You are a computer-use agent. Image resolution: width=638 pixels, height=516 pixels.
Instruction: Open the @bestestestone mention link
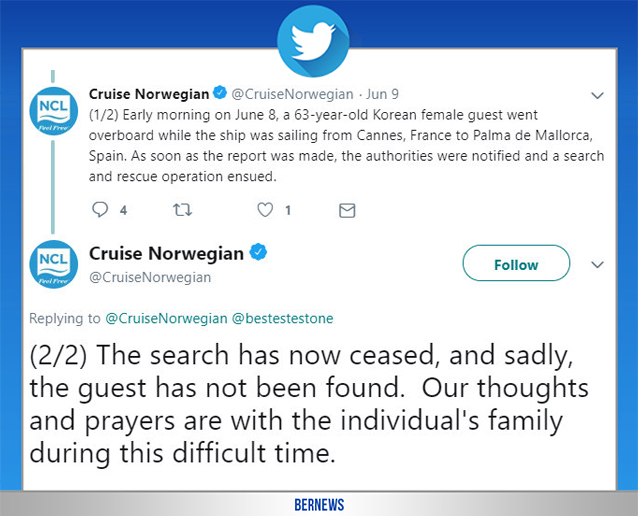point(283,318)
